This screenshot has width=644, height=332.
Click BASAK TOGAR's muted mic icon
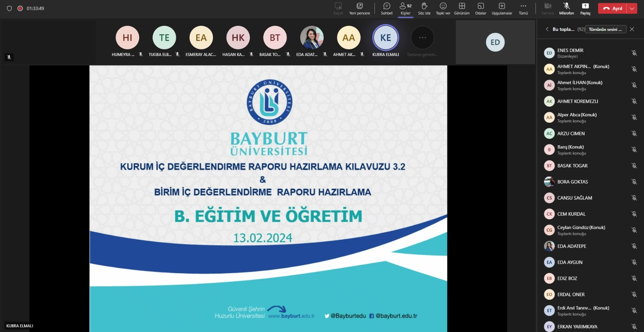[x=634, y=166]
